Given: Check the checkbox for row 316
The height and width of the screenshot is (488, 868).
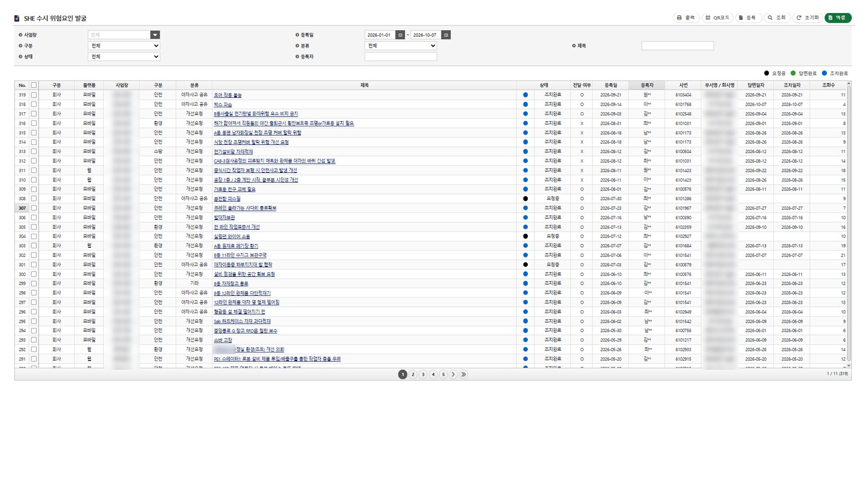Looking at the screenshot, I should 34,123.
